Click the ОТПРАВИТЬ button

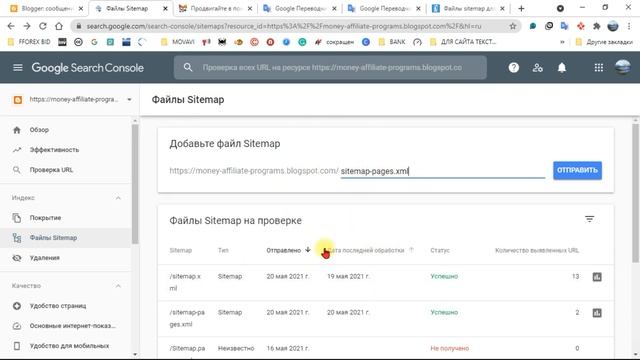[x=577, y=171]
